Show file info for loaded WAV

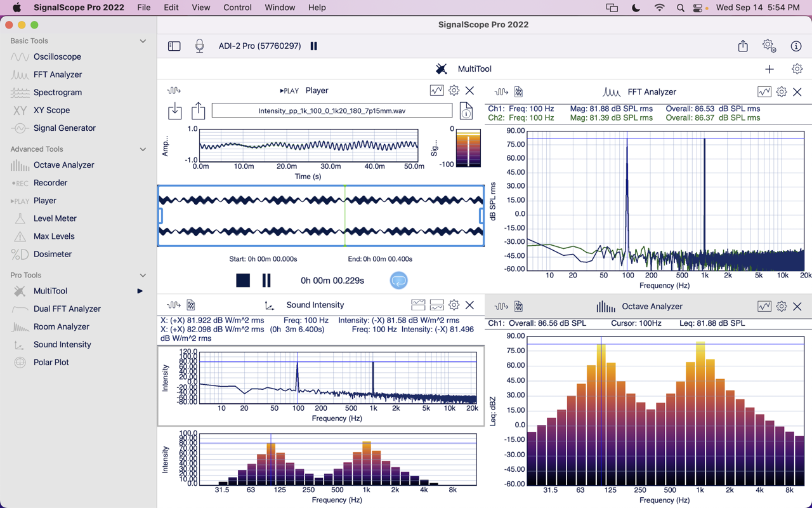466,111
